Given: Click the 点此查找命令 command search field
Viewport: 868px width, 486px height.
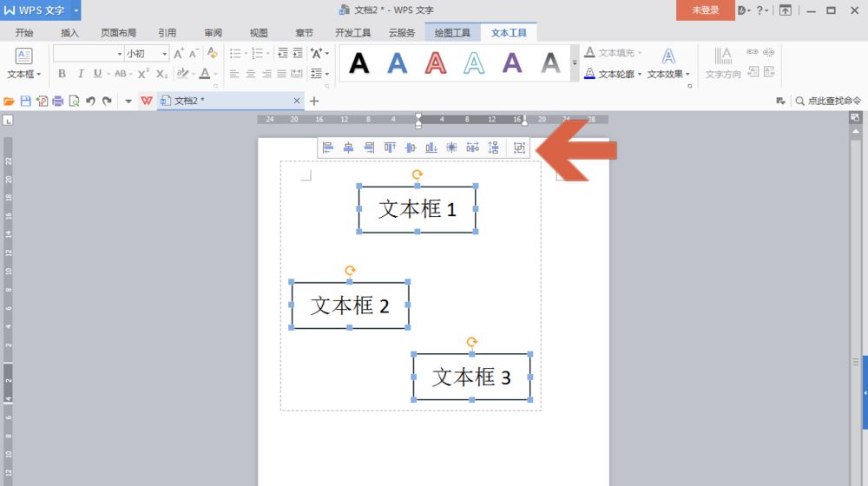Looking at the screenshot, I should coord(829,101).
